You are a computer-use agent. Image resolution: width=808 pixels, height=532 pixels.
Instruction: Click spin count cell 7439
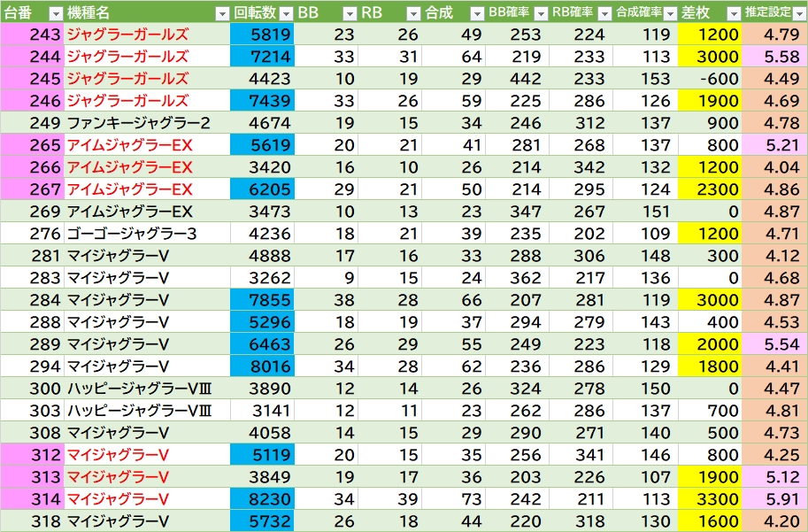pyautogui.click(x=262, y=101)
